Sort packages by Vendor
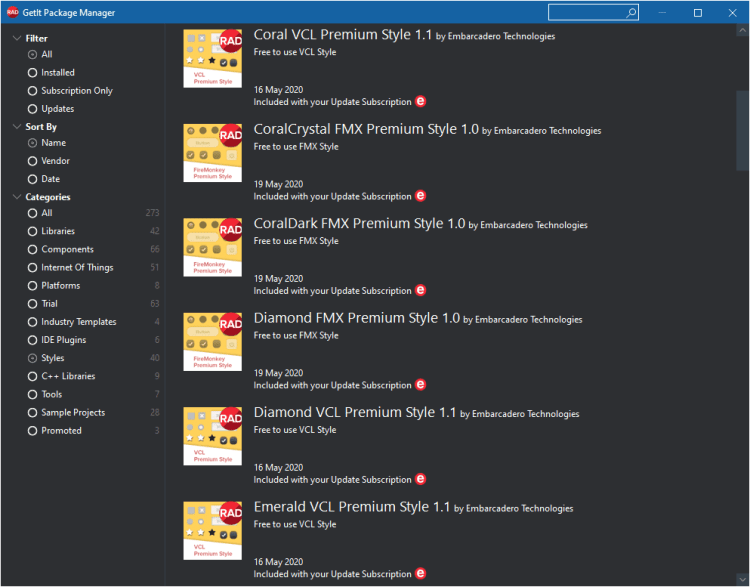The image size is (750, 587). pos(49,161)
